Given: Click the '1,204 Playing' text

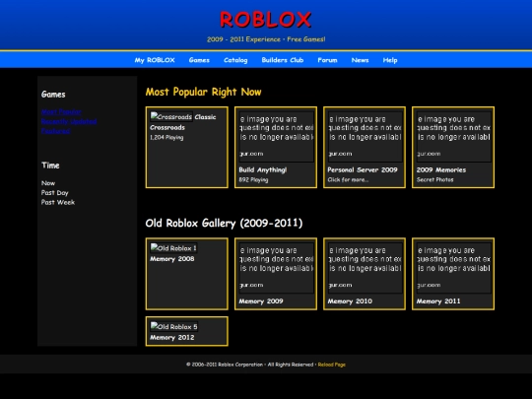Looking at the screenshot, I should (x=166, y=137).
